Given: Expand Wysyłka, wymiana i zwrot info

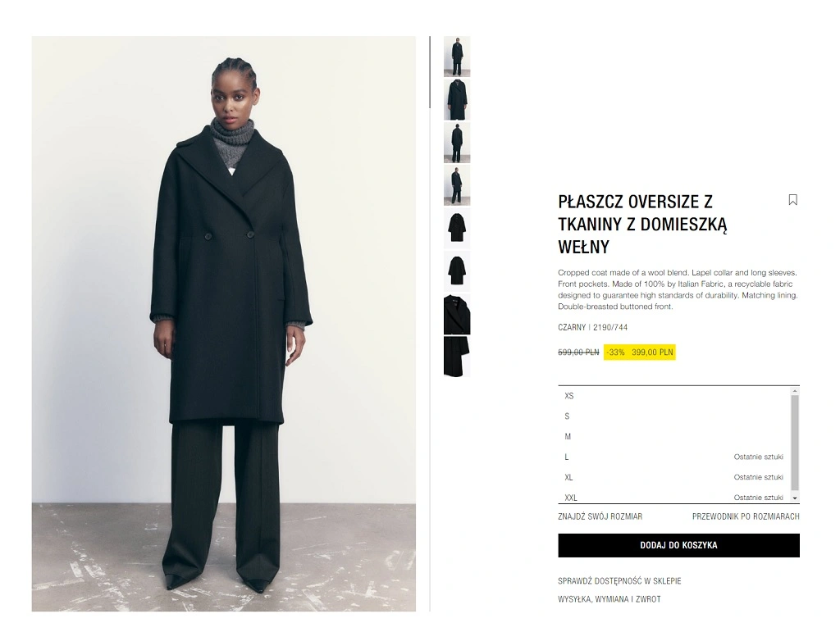Looking at the screenshot, I should [x=609, y=599].
